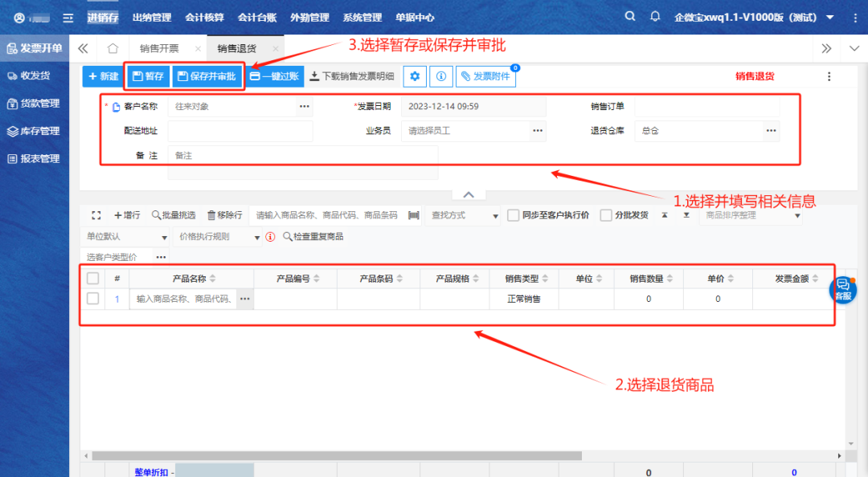
Task: Click the 保存并审批 button
Action: click(207, 76)
